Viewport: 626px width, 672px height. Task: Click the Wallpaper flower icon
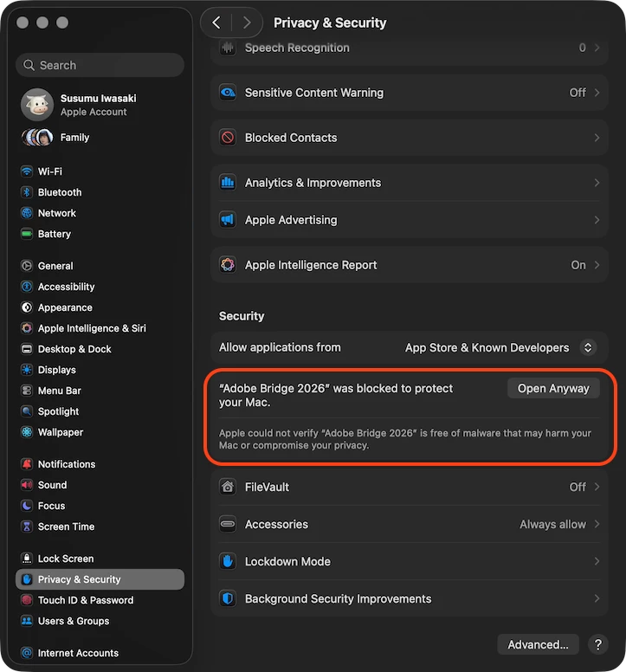point(27,432)
